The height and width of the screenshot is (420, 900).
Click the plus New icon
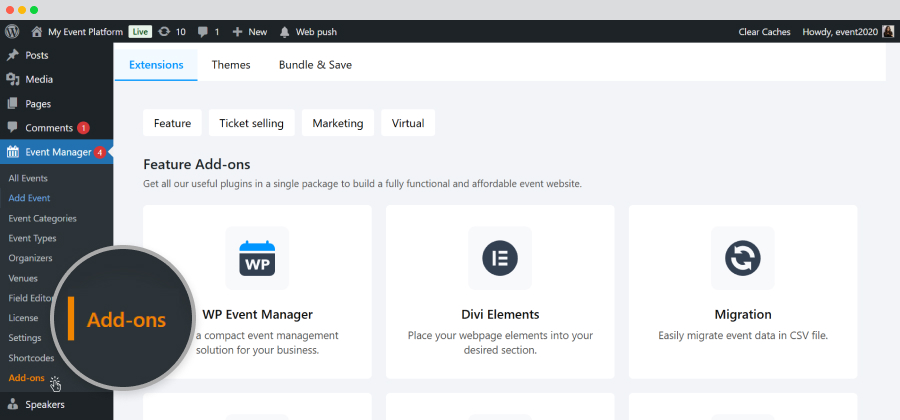click(x=238, y=32)
